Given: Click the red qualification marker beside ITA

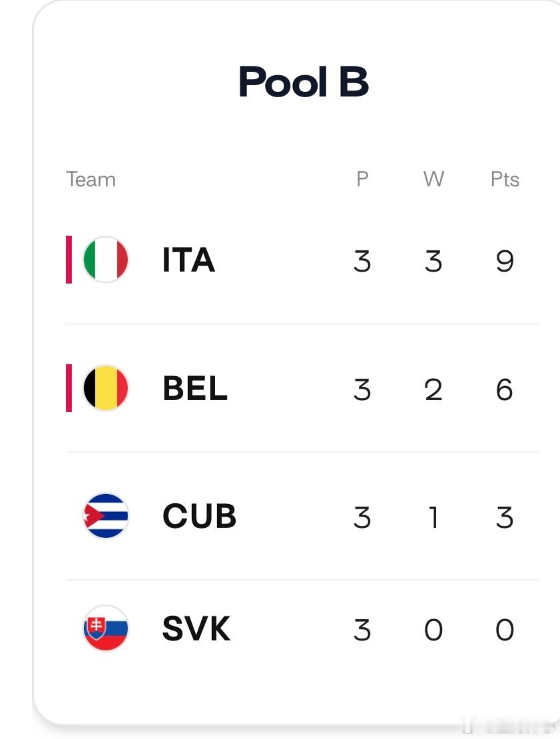Looking at the screenshot, I should click(x=69, y=260).
